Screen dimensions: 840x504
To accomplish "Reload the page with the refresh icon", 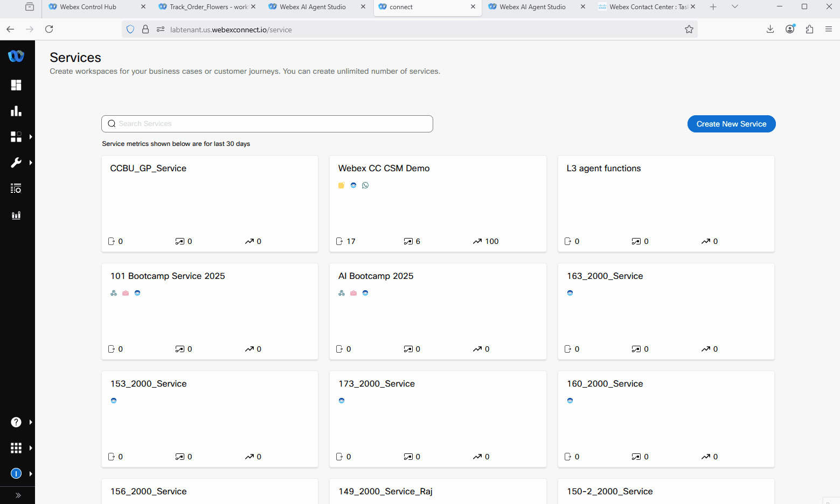I will [x=49, y=29].
